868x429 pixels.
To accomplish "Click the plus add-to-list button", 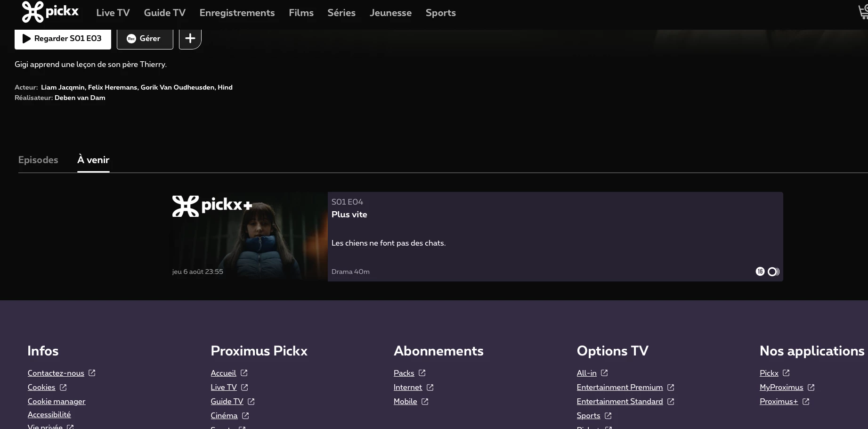I will [x=190, y=38].
